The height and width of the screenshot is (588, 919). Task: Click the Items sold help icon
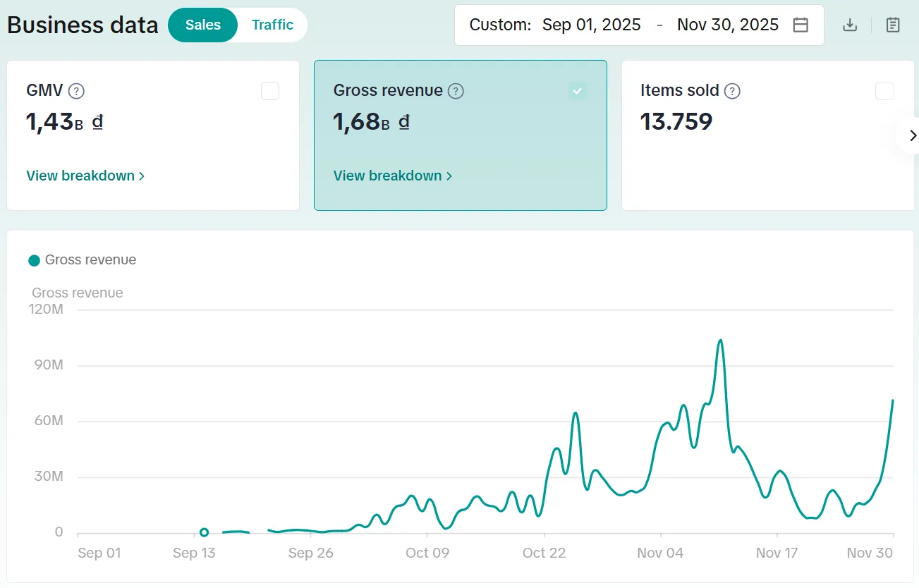click(733, 91)
